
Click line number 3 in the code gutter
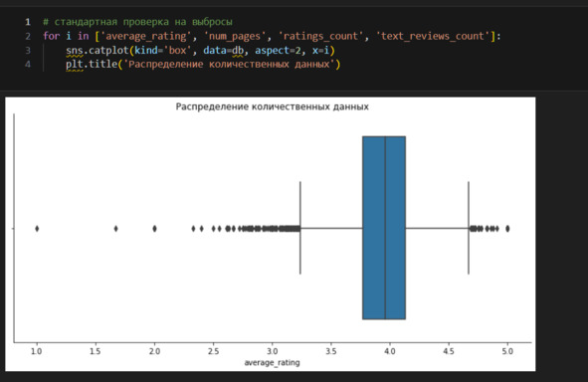28,50
